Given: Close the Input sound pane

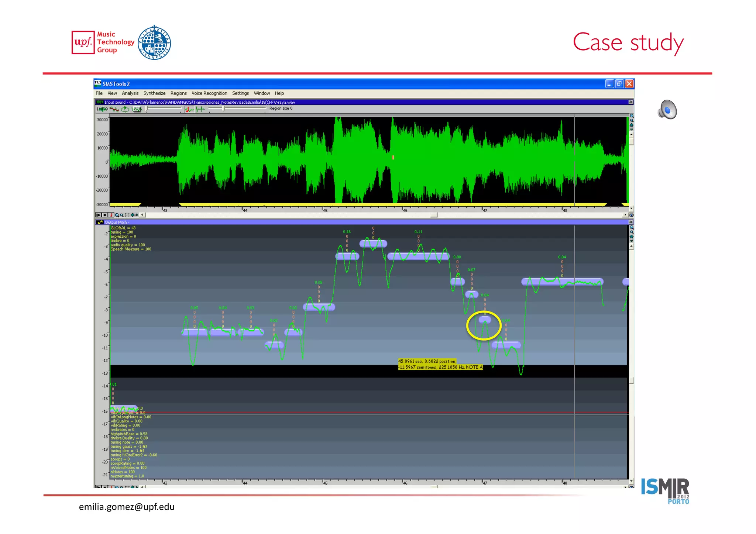Looking at the screenshot, I should pyautogui.click(x=631, y=102).
